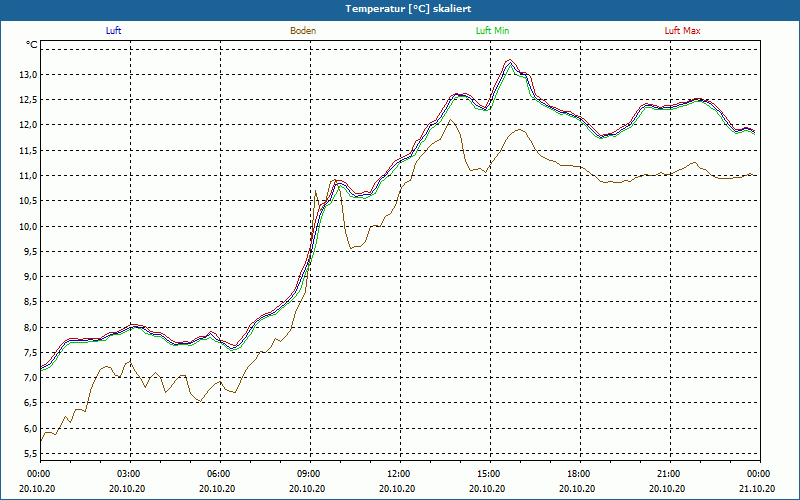Click the 7,5 y-axis tick label
The image size is (800, 500).
31,353
